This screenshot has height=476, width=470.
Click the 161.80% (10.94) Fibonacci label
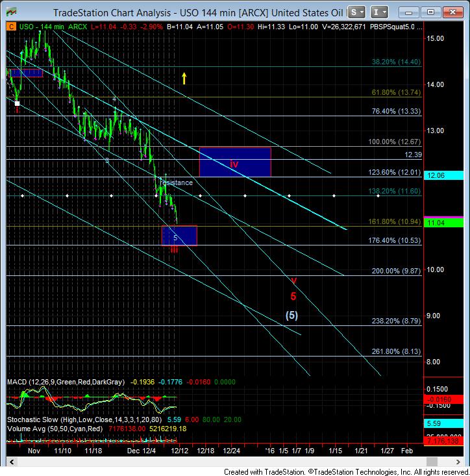(x=394, y=221)
